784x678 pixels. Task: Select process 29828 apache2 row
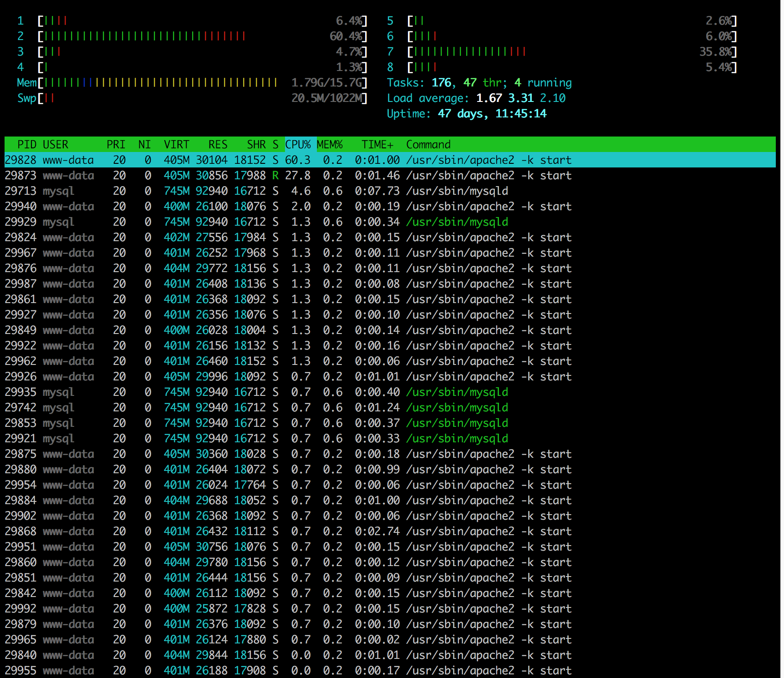390,160
